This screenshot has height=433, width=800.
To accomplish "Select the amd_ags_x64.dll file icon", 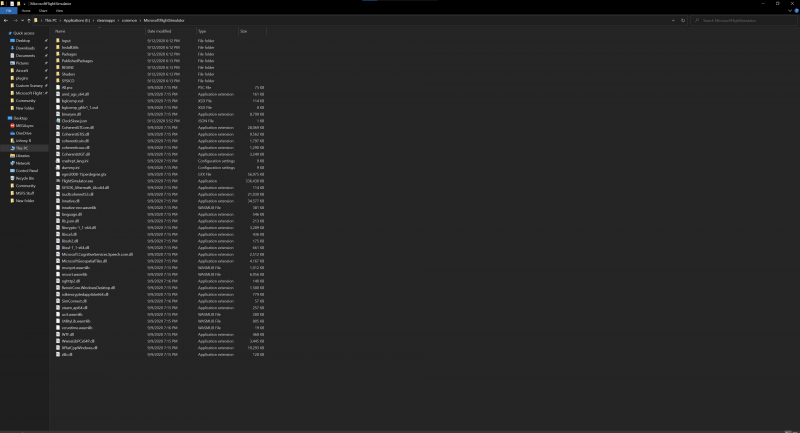I will [58, 94].
